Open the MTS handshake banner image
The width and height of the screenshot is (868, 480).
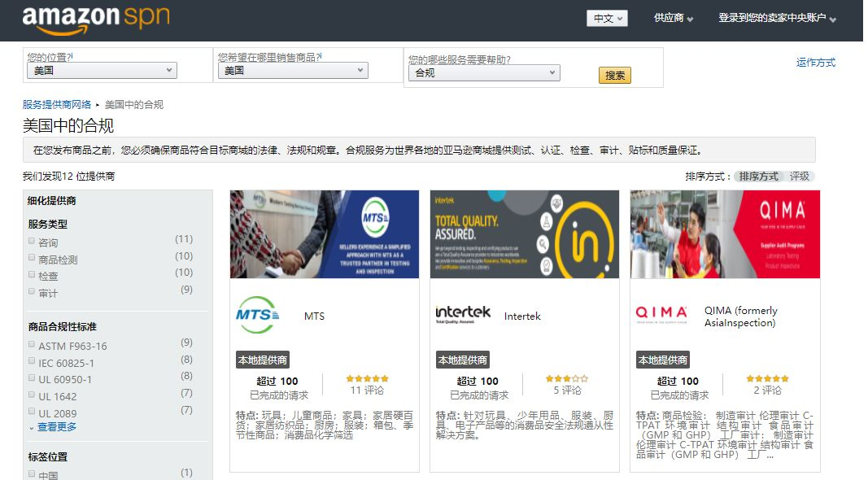325,234
